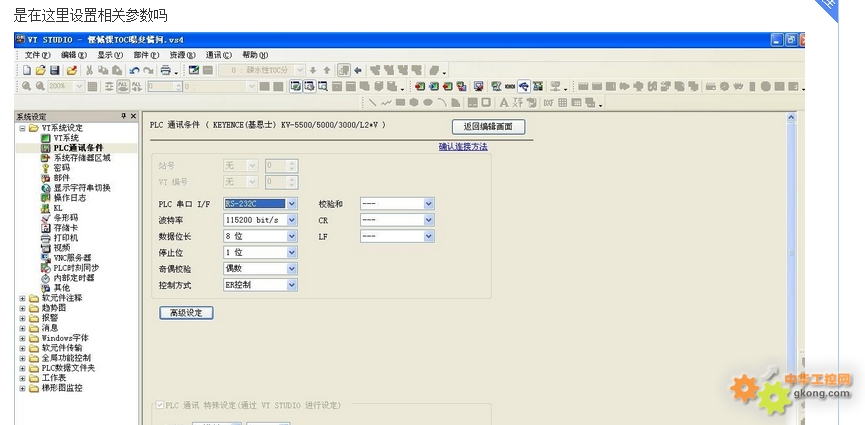865x425 pixels.
Task: Click the 返回编辑画面 button
Action: tap(488, 127)
